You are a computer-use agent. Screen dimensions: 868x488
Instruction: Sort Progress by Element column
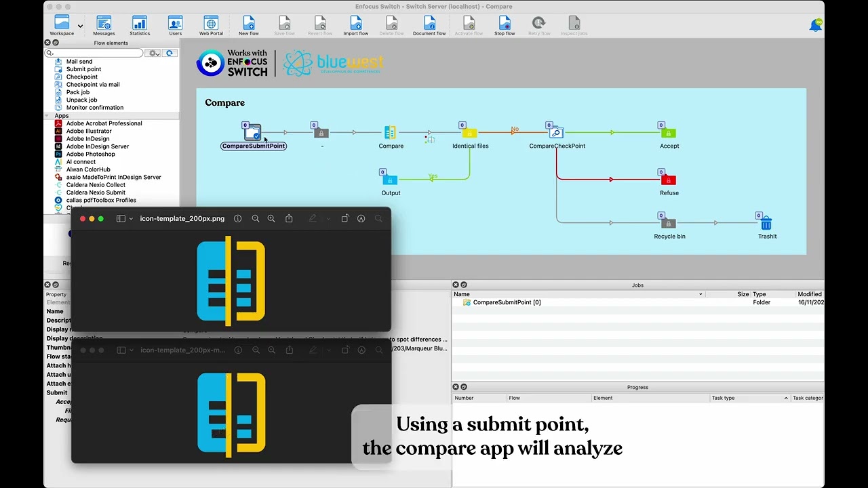[x=650, y=398]
